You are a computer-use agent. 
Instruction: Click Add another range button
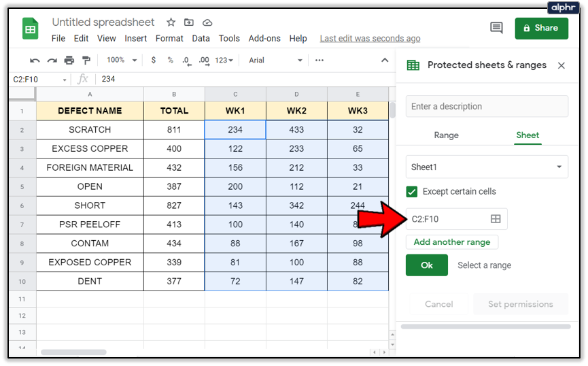[x=452, y=242]
